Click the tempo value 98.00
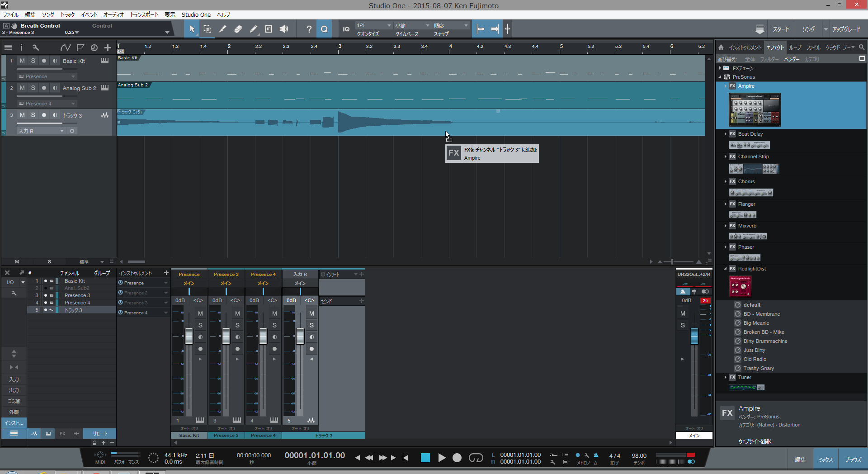868x474 pixels. pos(639,455)
